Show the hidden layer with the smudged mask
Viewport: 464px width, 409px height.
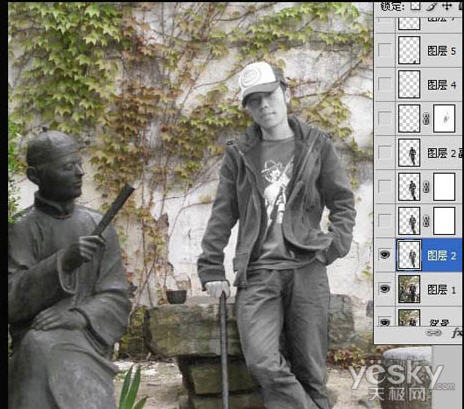tap(385, 119)
